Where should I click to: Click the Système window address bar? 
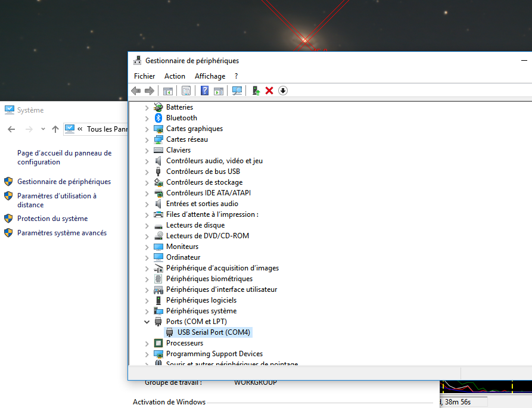point(95,129)
